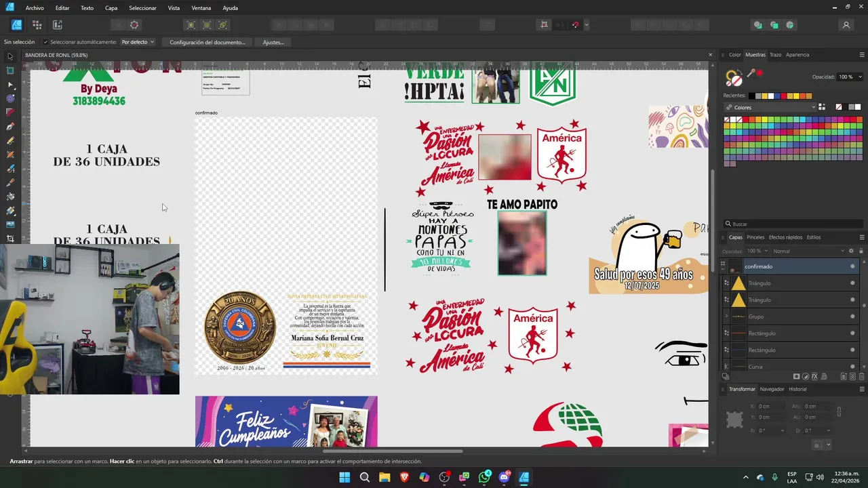Hide the Curva layer
Image resolution: width=868 pixels, height=488 pixels.
click(852, 367)
